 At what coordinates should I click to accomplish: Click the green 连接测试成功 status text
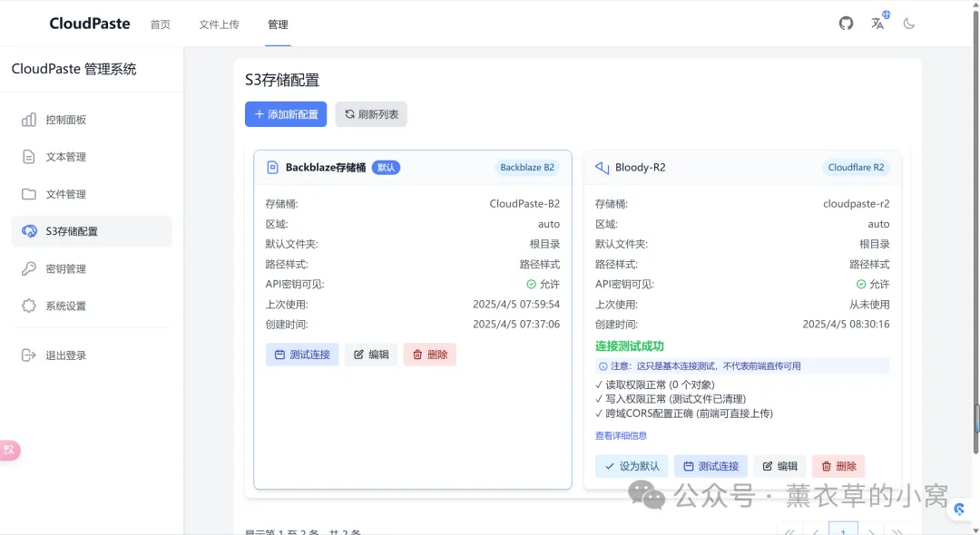630,345
